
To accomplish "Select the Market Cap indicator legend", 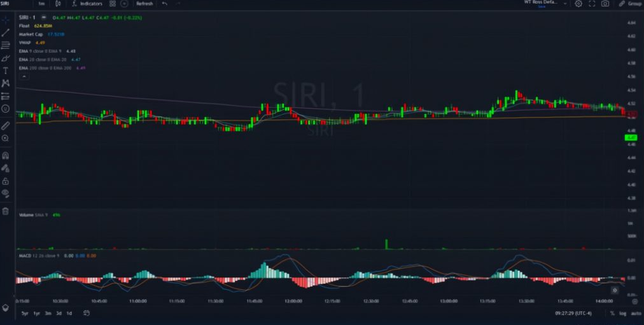I will pyautogui.click(x=31, y=34).
